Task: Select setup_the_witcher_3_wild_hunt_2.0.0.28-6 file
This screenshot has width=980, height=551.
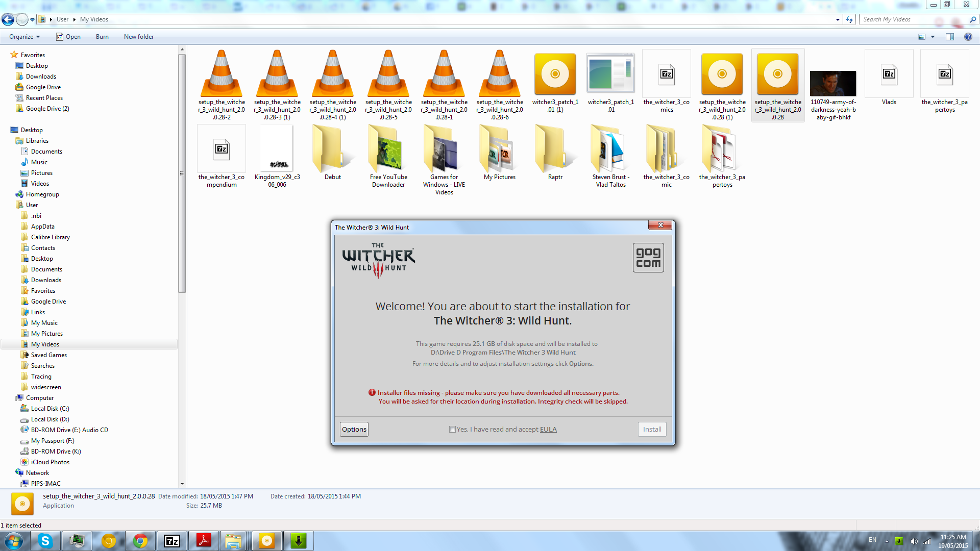Action: tap(500, 85)
